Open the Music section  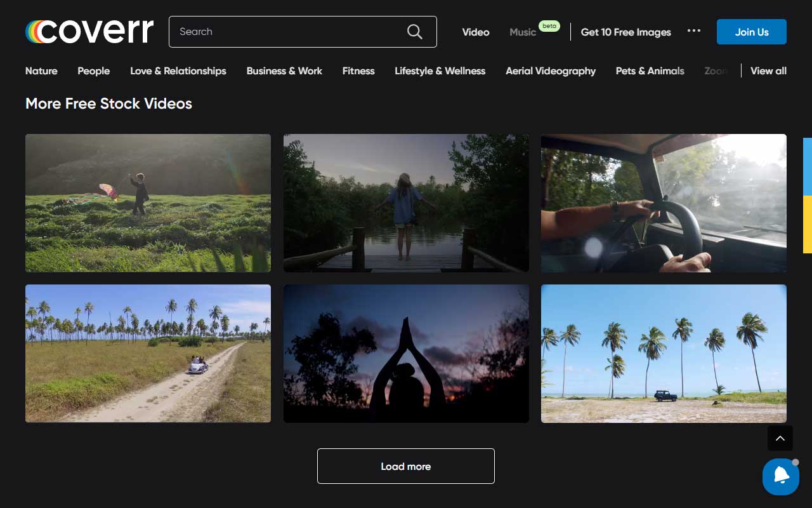click(522, 32)
